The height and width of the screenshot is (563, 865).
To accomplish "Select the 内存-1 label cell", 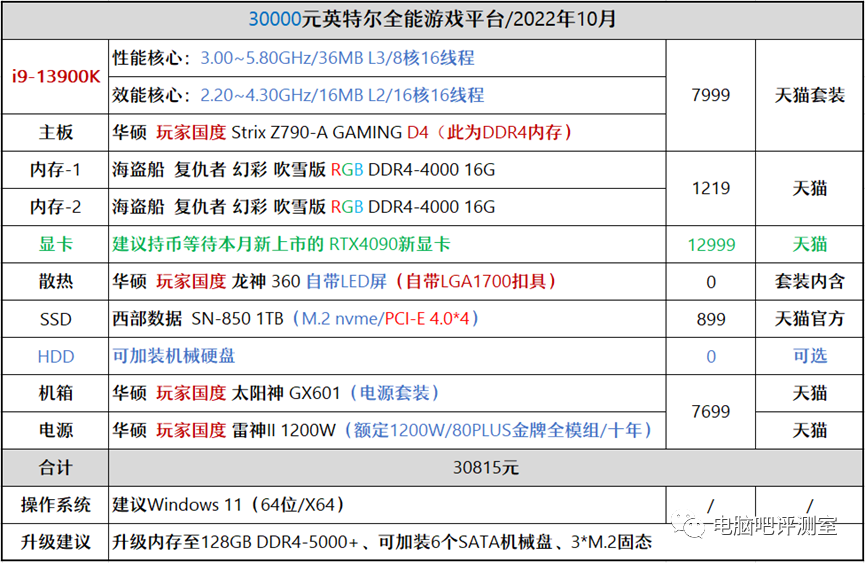I will pos(55,170).
